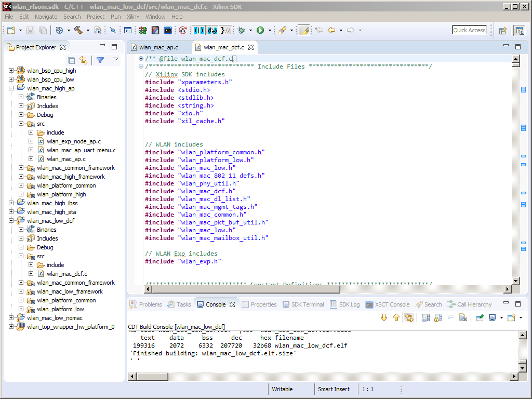Image resolution: width=532 pixels, height=399 pixels.
Task: Click the Open Perspective icon
Action: click(502, 31)
